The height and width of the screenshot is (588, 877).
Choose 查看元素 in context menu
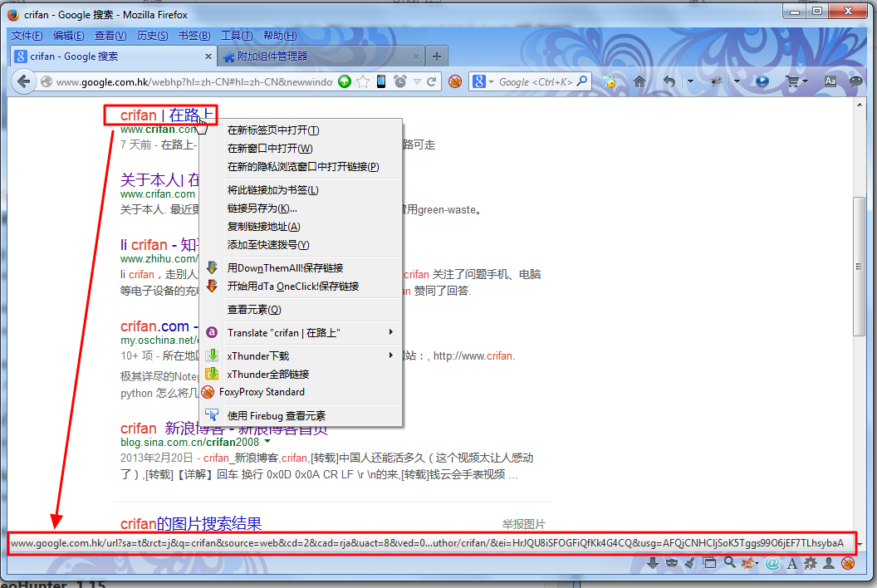pos(301,310)
